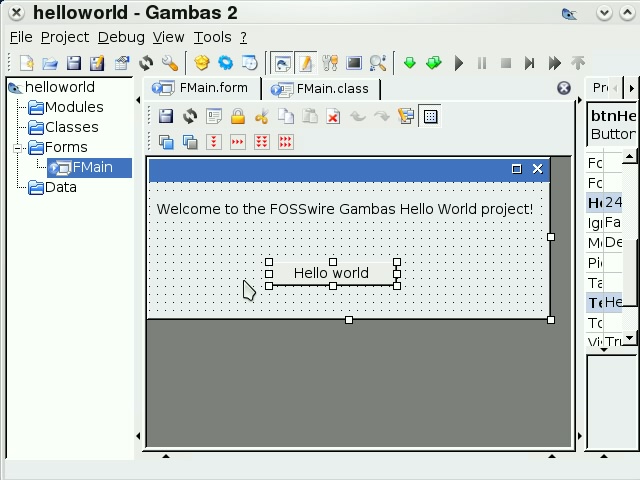Viewport: 640px width, 480px height.
Task: Open preferences wrench icon
Action: pos(170,63)
